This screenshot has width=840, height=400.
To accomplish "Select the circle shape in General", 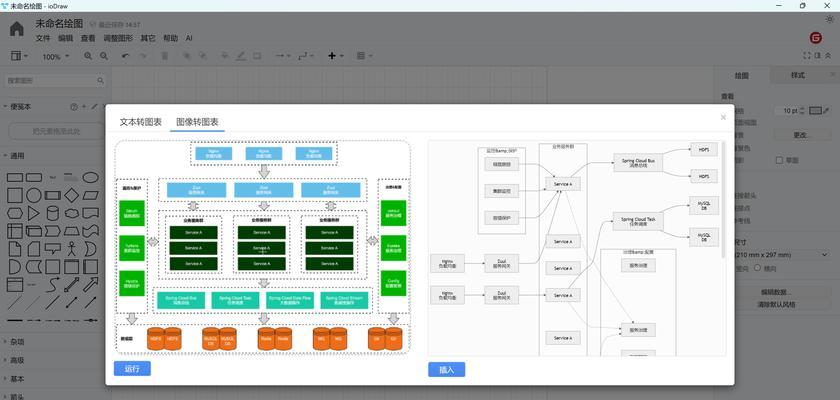I will pyautogui.click(x=34, y=195).
